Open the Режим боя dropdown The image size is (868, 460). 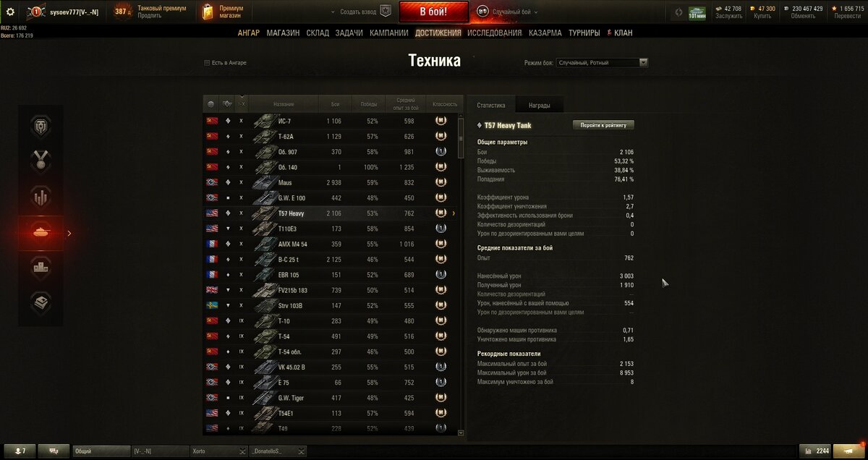click(602, 63)
